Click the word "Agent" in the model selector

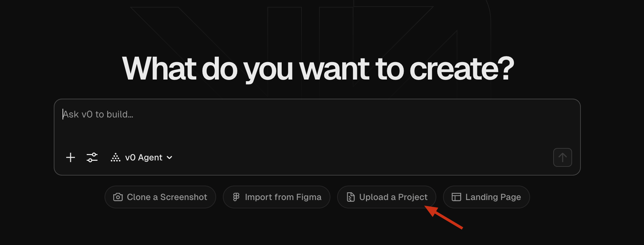tap(150, 157)
